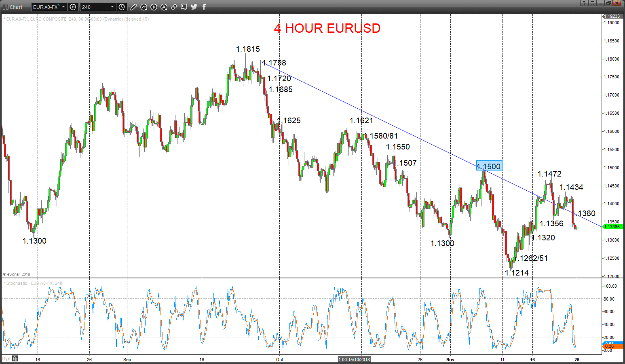
Task: Click the 1.1798 price annotation
Action: point(274,63)
